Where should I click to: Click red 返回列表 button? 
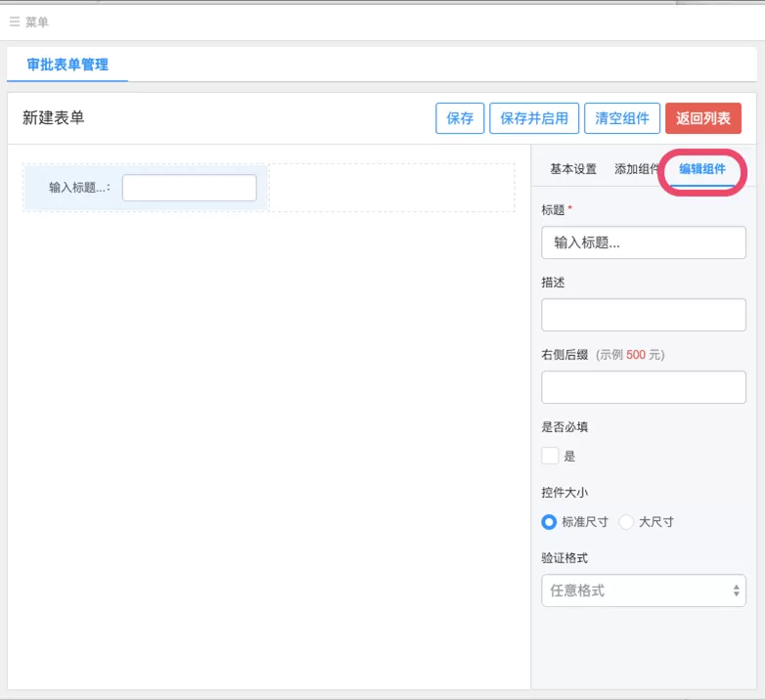[703, 118]
